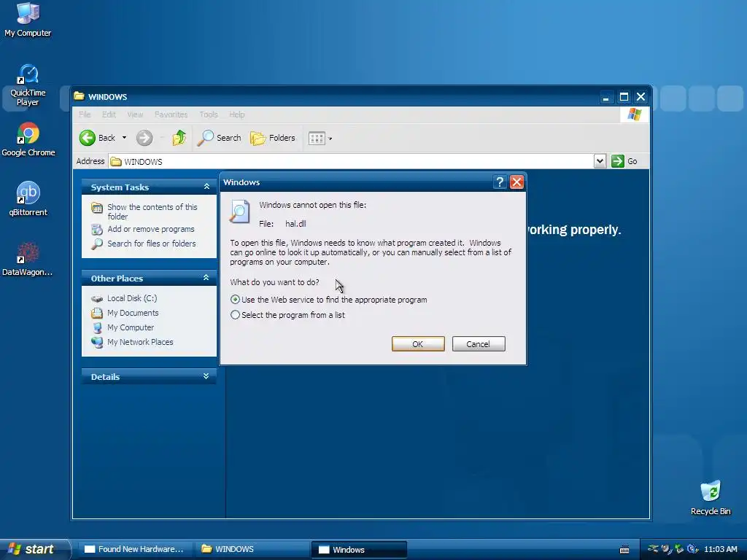Open the Edit menu
The width and height of the screenshot is (747, 560).
pyautogui.click(x=109, y=114)
